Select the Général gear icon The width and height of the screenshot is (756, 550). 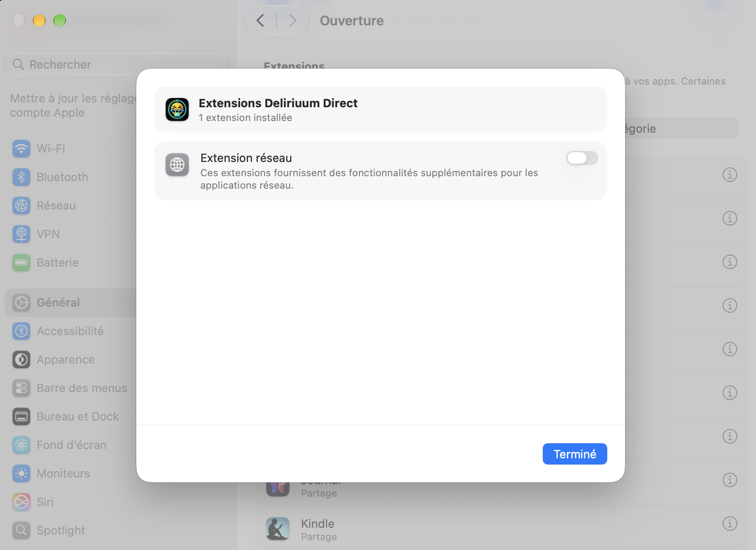tap(21, 303)
